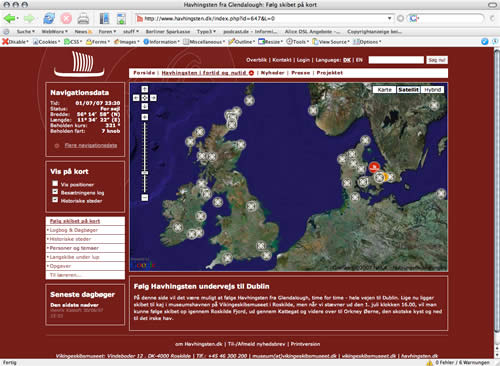
Task: Select the orange marker beside the ship
Action: (x=386, y=177)
